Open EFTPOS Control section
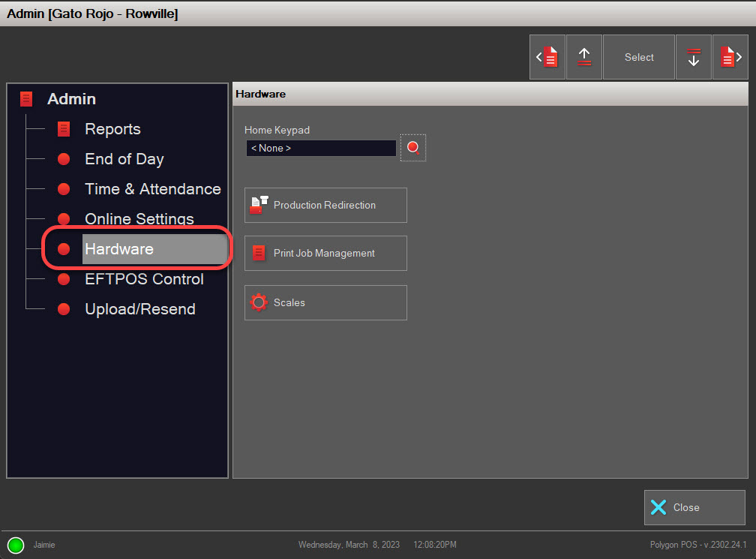This screenshot has height=559, width=756. click(144, 279)
